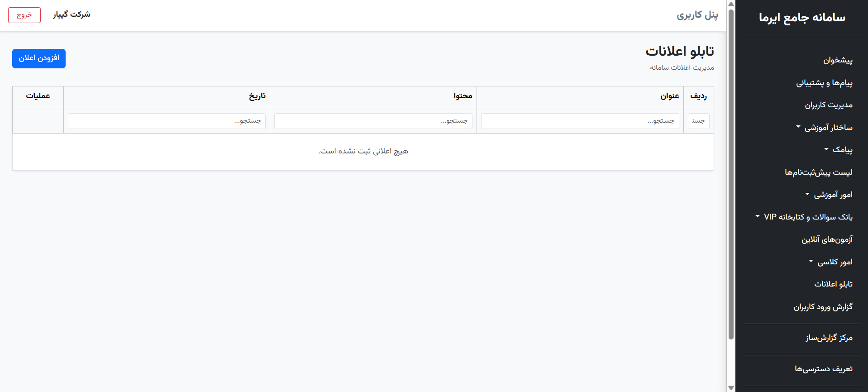Screen dimensions: 868x392
Task: Click the sidebar scrollbar down arrow
Action: 731,388
